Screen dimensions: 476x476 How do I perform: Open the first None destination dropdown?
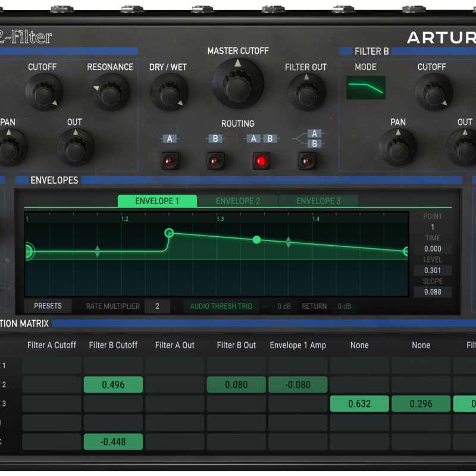(359, 345)
